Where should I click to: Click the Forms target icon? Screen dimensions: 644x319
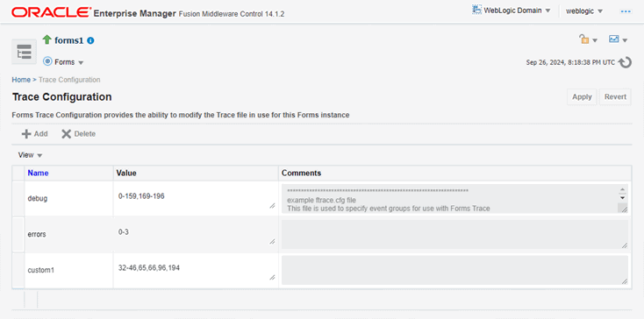47,62
